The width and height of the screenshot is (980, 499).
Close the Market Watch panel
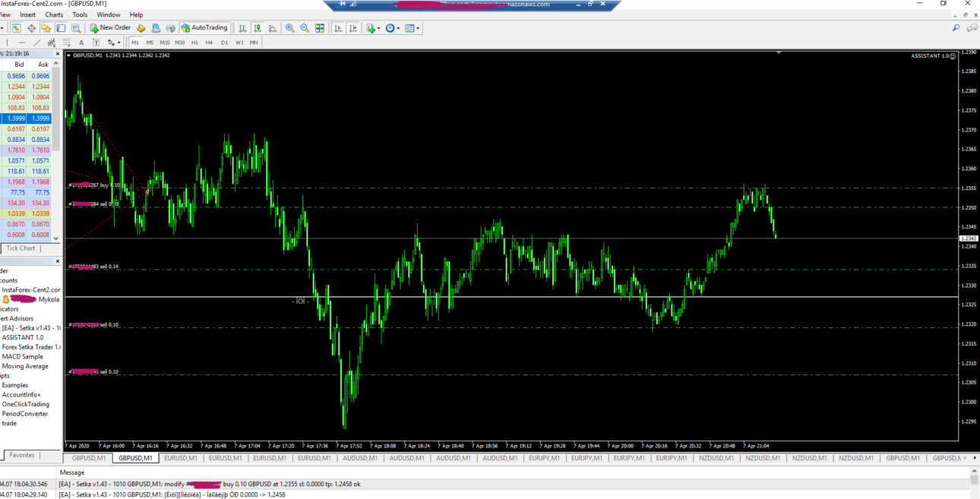(57, 54)
